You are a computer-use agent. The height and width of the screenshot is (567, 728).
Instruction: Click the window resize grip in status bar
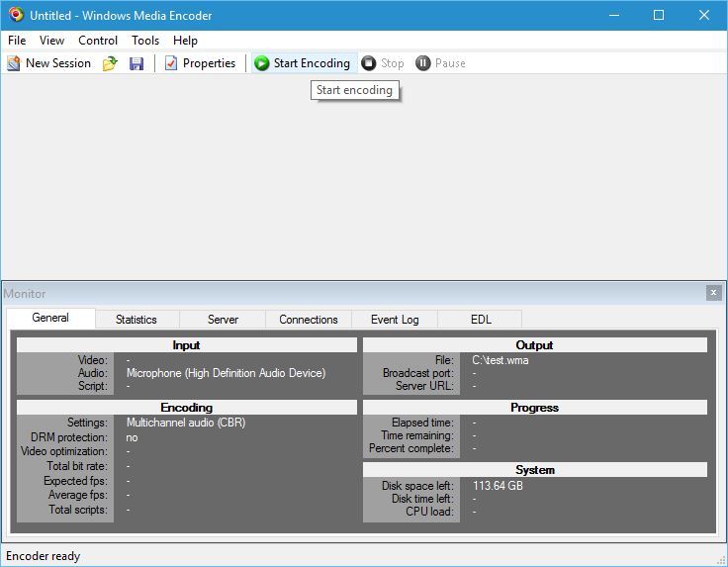721,560
